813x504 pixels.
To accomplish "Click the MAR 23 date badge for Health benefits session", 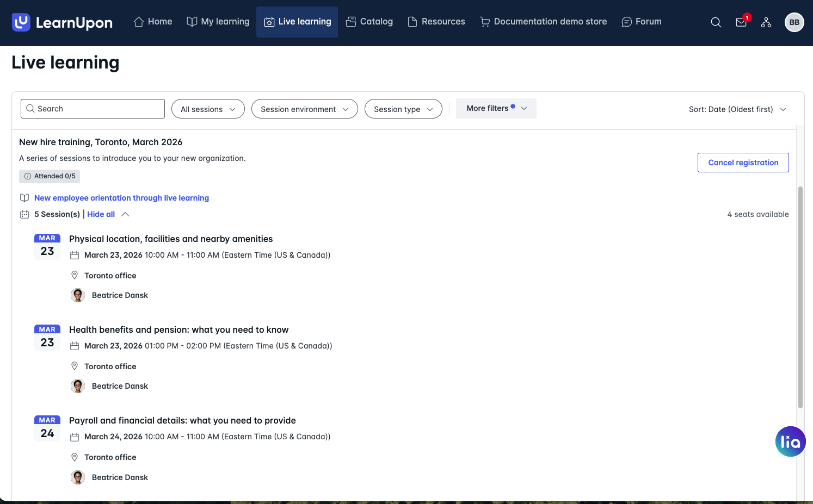I will click(47, 338).
